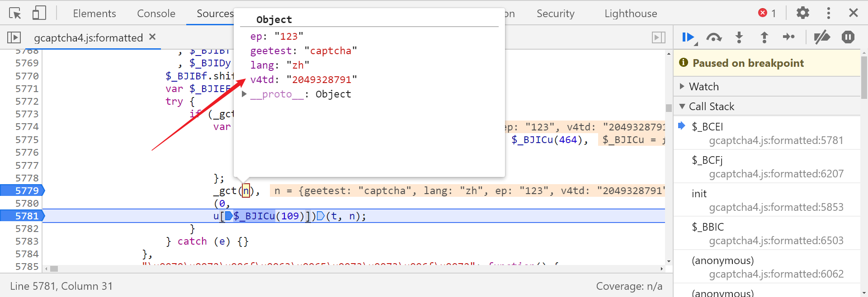Open the DevTools three-dot options menu
The width and height of the screenshot is (868, 297).
(829, 13)
